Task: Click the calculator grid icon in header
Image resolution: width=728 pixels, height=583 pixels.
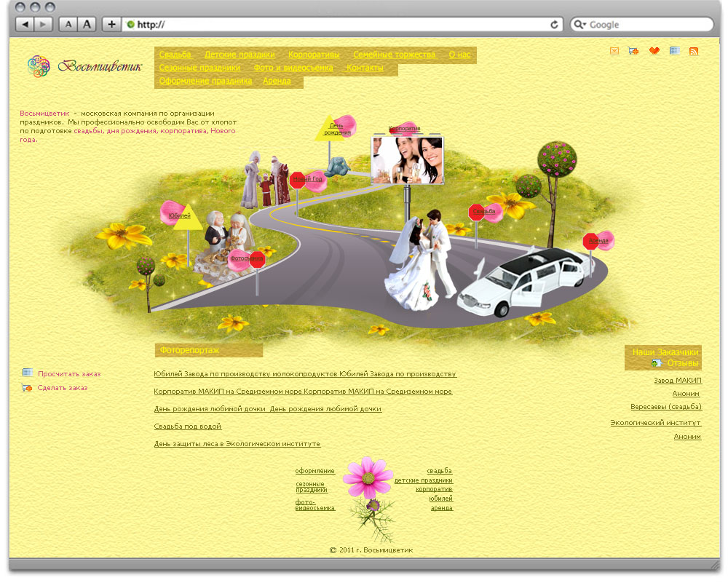Action: 675,52
